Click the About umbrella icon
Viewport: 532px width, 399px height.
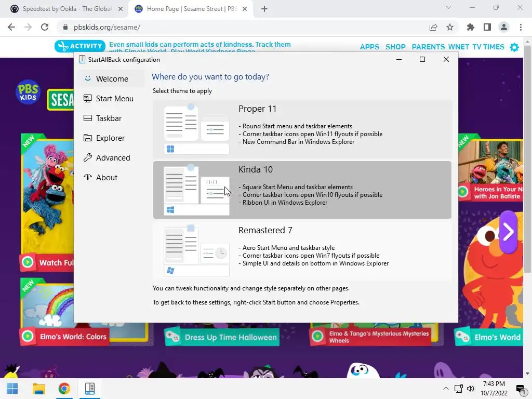click(x=87, y=177)
